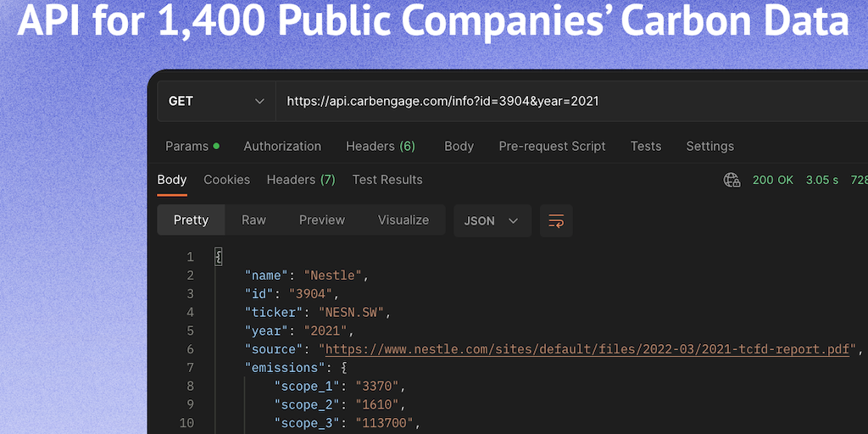Viewport: 868px width, 434px height.
Task: Open the GET method dropdown
Action: (216, 101)
